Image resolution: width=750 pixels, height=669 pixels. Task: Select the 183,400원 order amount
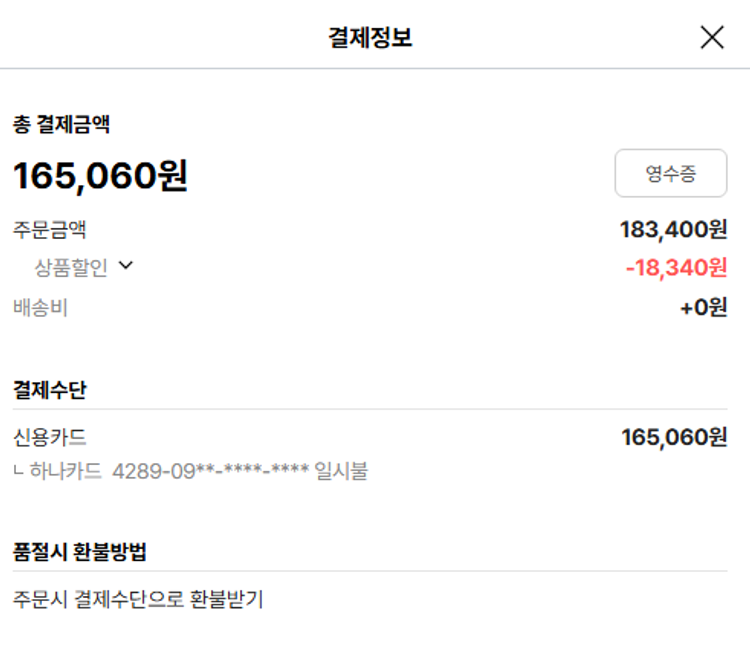point(673,230)
